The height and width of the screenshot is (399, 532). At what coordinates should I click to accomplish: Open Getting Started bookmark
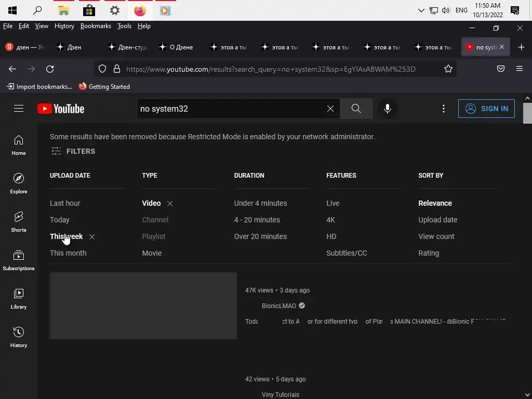[x=104, y=87]
